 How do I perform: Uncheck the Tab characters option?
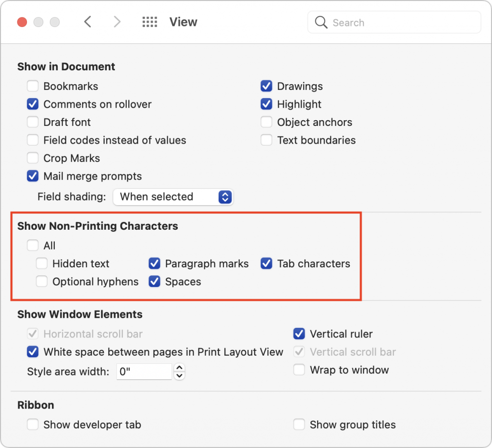coord(267,263)
